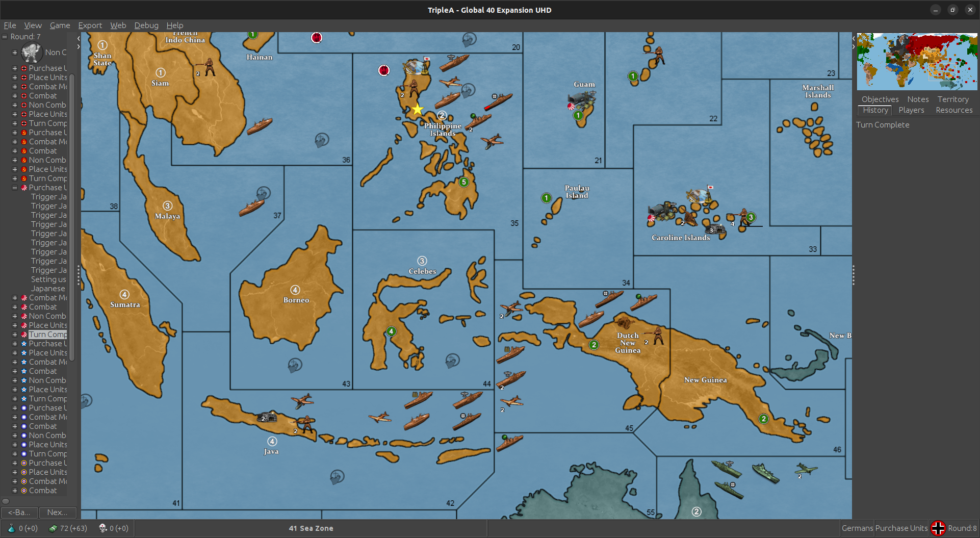Select the green allied battleship in sea zone 55
Viewport: 980px width, 538px height.
765,473
